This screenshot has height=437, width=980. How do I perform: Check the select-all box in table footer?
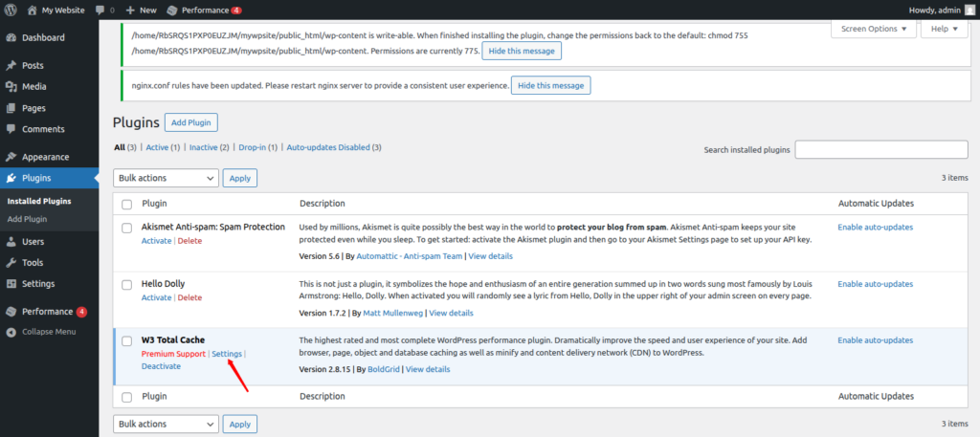(127, 397)
